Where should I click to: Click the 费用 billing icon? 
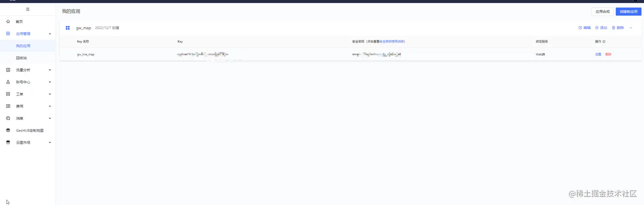(8, 106)
